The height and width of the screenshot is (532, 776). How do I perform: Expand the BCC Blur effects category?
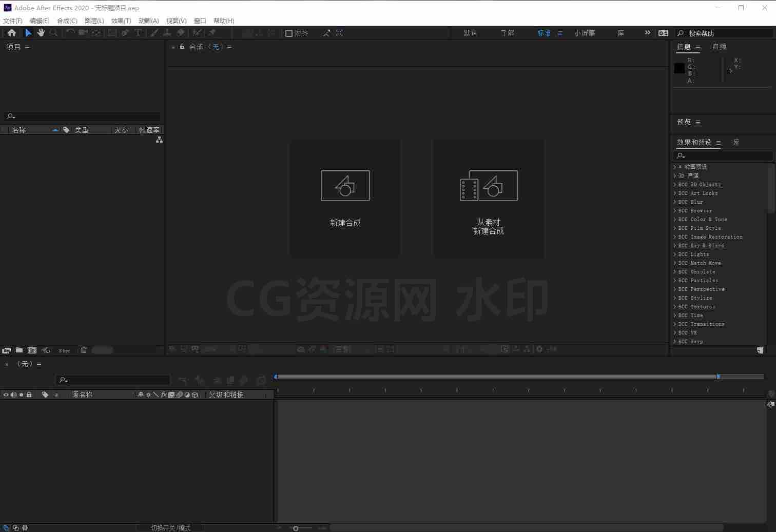674,202
